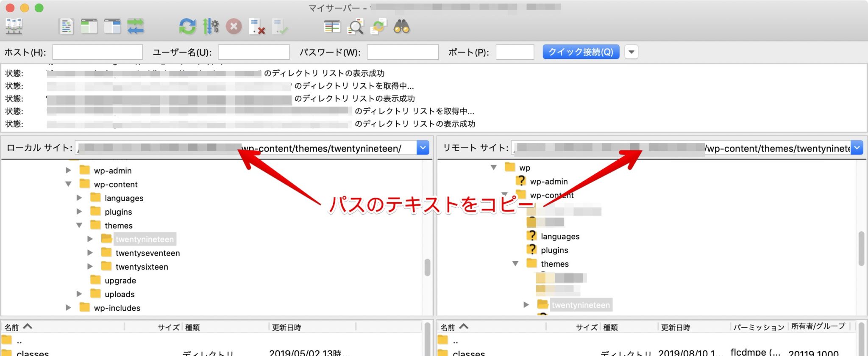Image resolution: width=868 pixels, height=356 pixels.
Task: Select local uploads folder in tree
Action: click(x=120, y=294)
